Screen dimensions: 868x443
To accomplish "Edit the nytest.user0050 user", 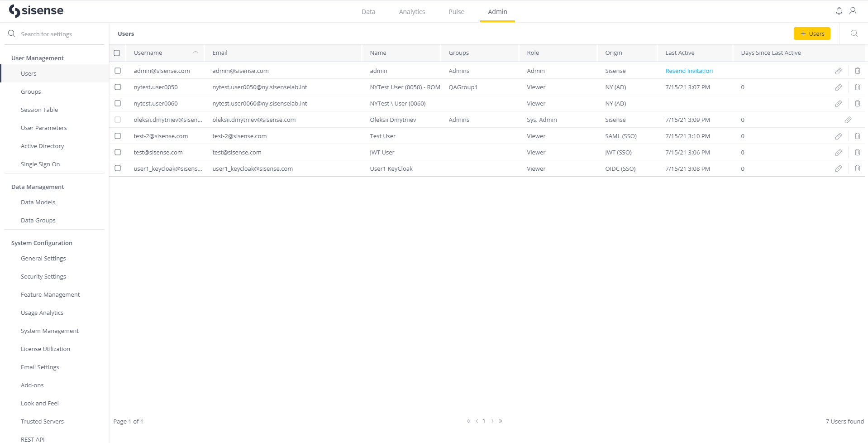I will point(839,87).
